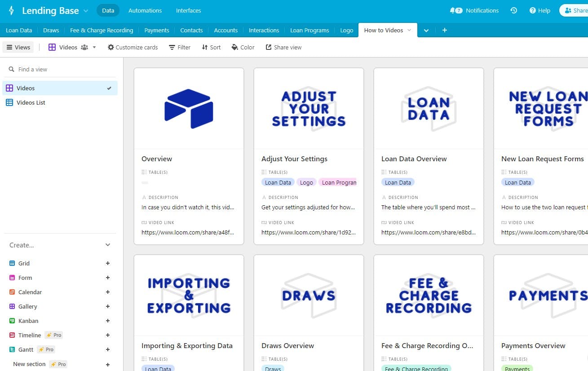Click the Grid view type label
Screen dimensions: 588x371
[24, 263]
